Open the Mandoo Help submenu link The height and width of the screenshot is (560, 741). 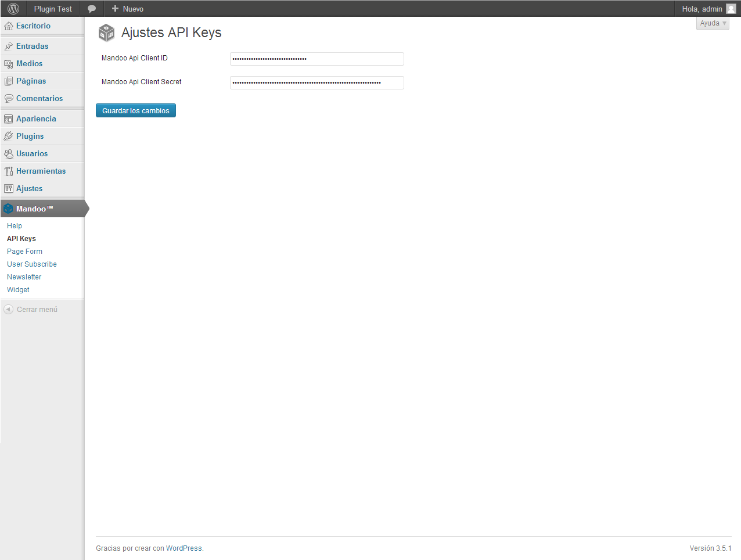[x=15, y=226]
